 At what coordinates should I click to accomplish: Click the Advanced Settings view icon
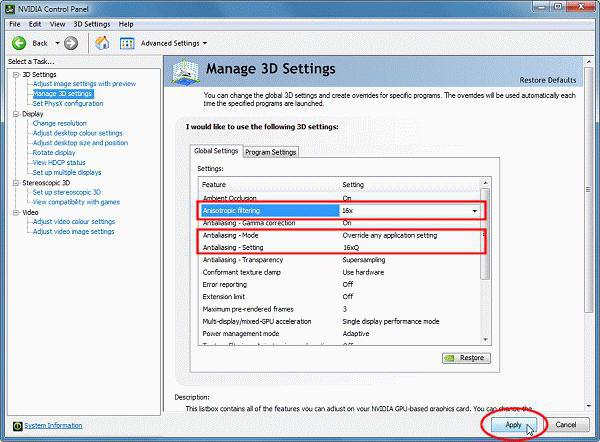tap(127, 43)
